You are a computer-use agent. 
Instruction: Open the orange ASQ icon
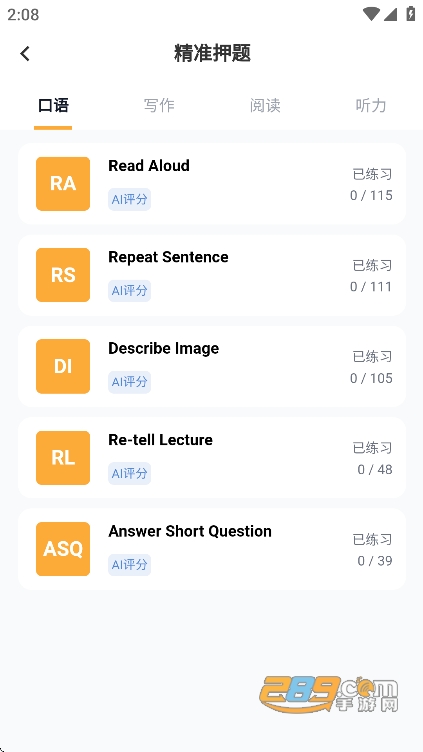pyautogui.click(x=63, y=549)
